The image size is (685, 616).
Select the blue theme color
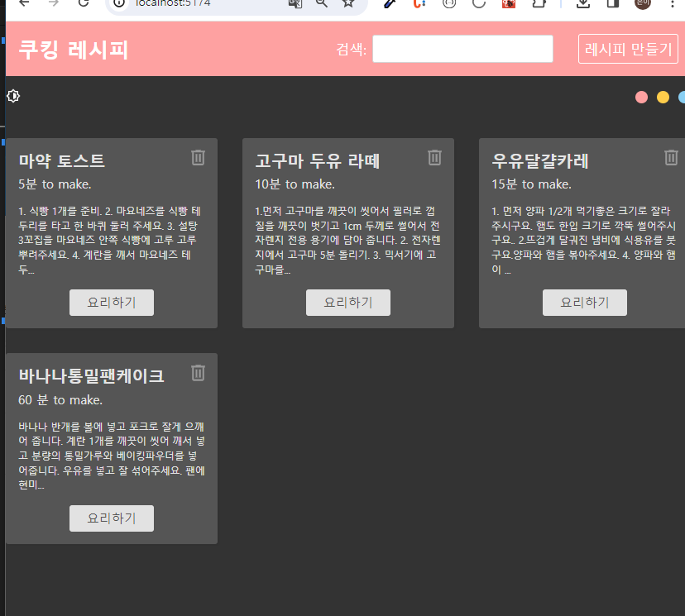(x=682, y=97)
